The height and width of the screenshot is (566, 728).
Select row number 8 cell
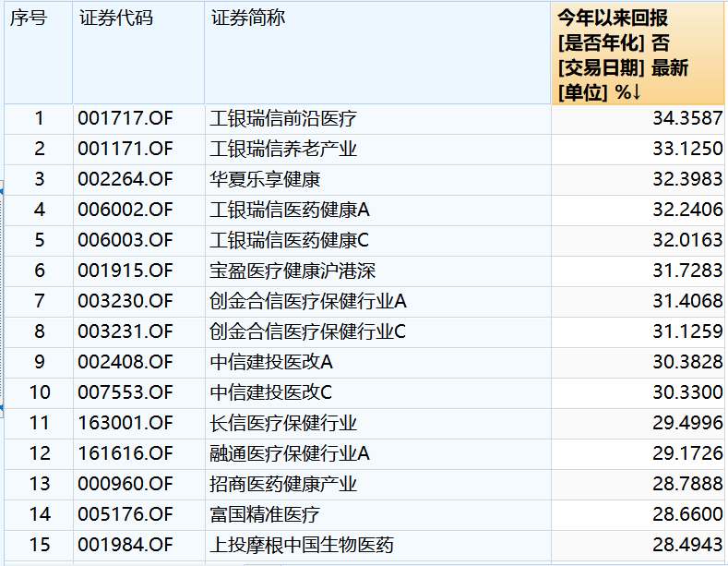(x=39, y=331)
